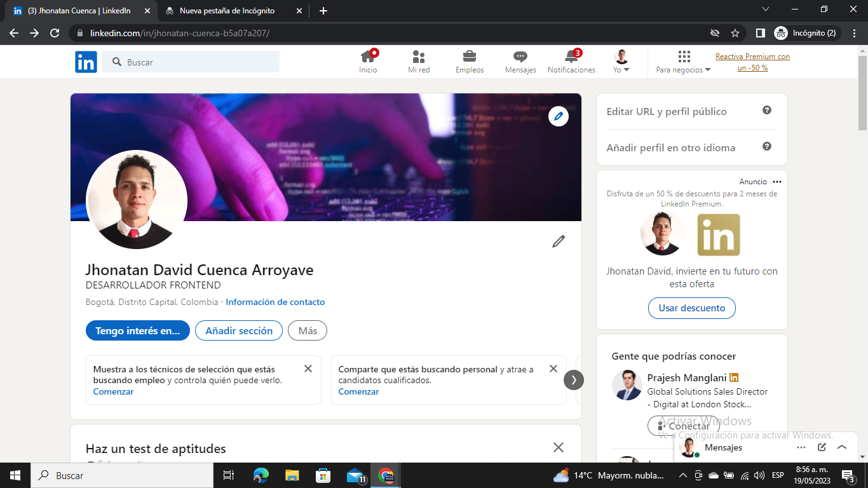
Task: Switch to Nueva pestaña de Incógnito tab
Action: 234,11
